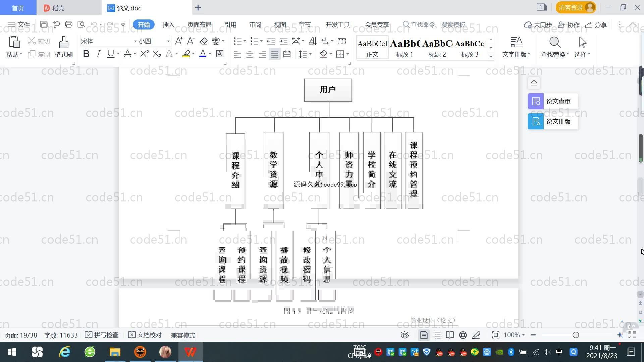The image size is (644, 362).
Task: Click the text highlight color button
Action: pyautogui.click(x=186, y=54)
